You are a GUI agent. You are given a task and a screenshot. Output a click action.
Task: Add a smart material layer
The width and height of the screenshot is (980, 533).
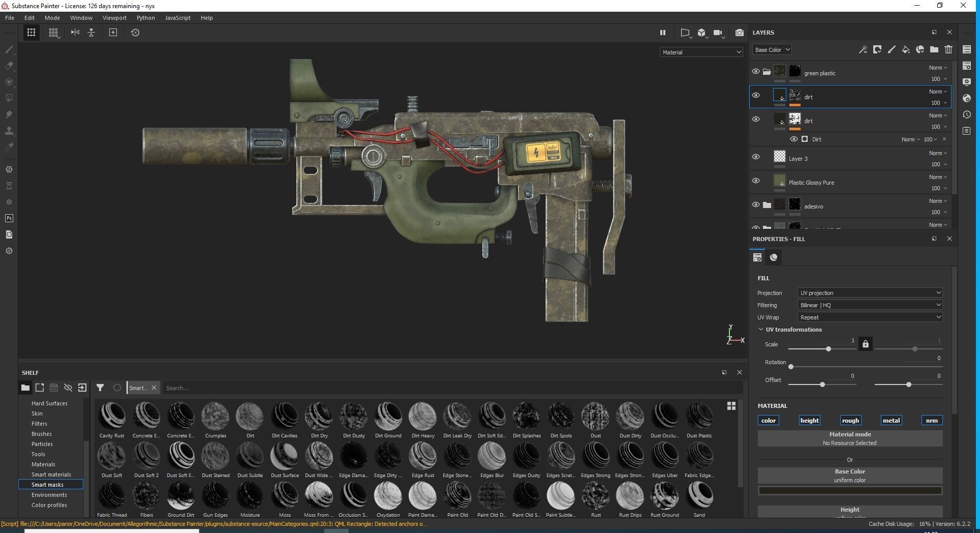[x=920, y=49]
